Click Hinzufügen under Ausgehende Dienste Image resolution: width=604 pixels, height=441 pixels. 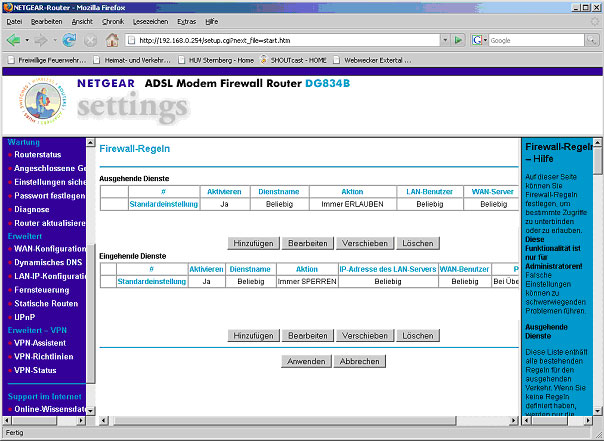point(254,243)
